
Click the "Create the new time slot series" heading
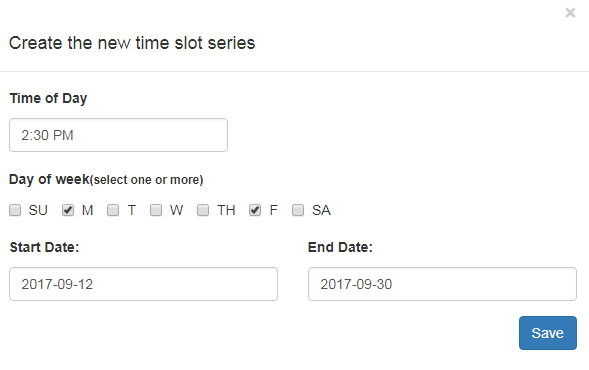pos(132,43)
